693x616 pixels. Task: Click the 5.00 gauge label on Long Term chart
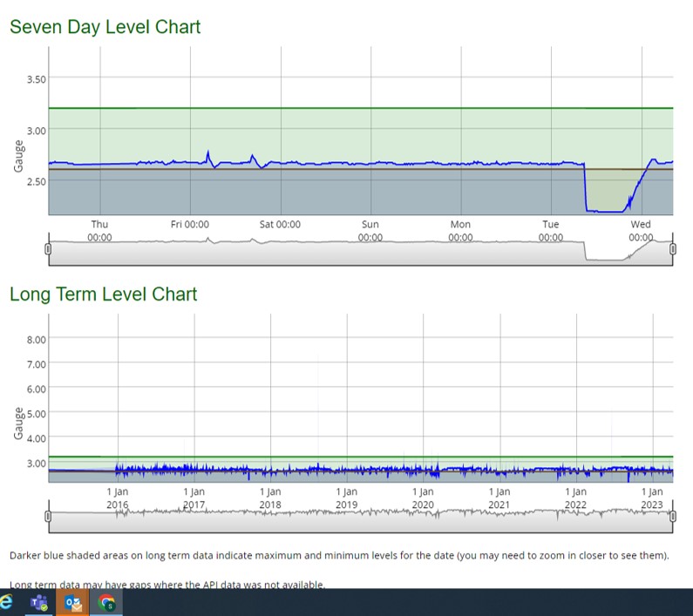coord(37,414)
